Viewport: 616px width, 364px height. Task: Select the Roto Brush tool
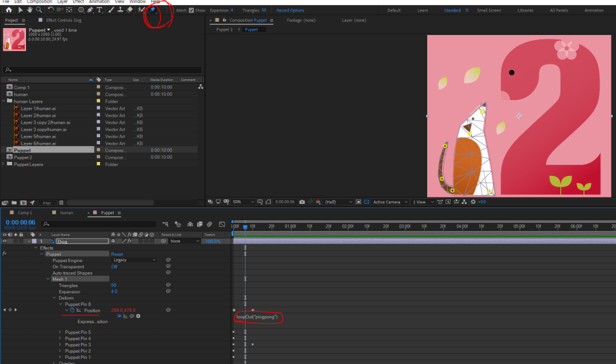pyautogui.click(x=141, y=10)
